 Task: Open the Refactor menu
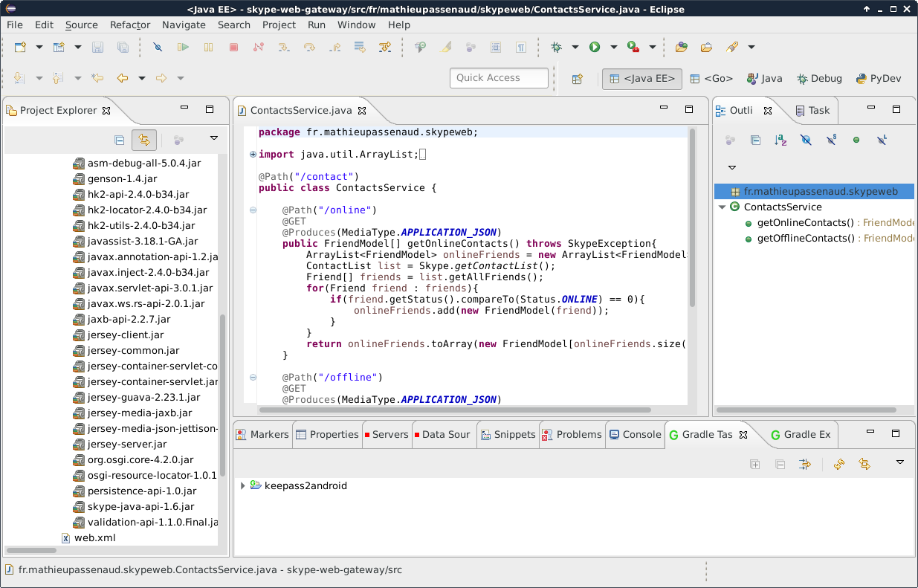coord(130,25)
